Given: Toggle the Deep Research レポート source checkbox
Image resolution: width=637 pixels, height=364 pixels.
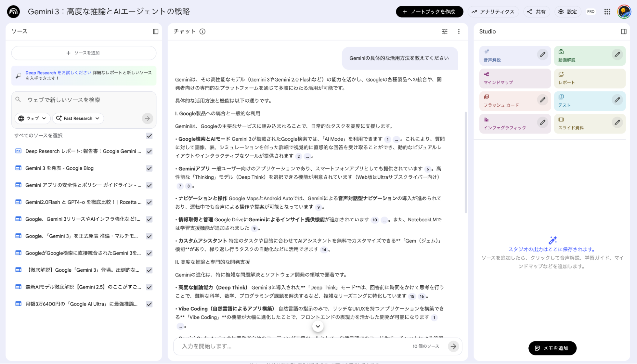Looking at the screenshot, I should pos(149,151).
